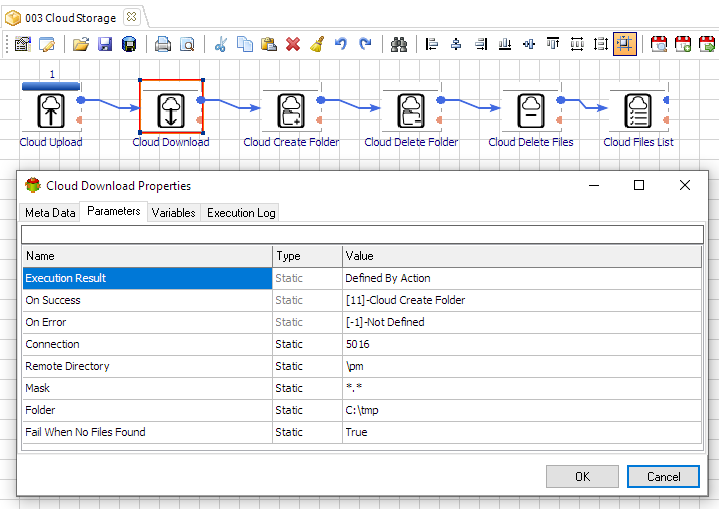
Task: Save to database with the cylinder disk icon
Action: pos(129,44)
